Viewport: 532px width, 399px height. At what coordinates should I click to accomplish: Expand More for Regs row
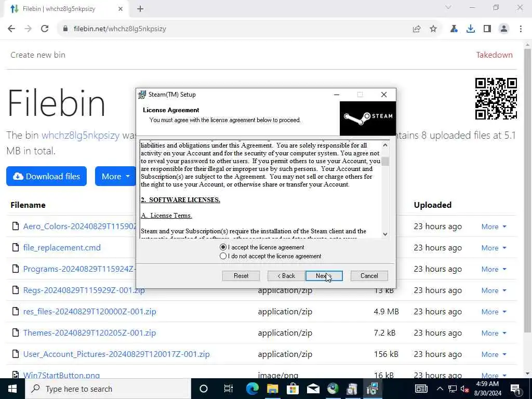point(494,291)
